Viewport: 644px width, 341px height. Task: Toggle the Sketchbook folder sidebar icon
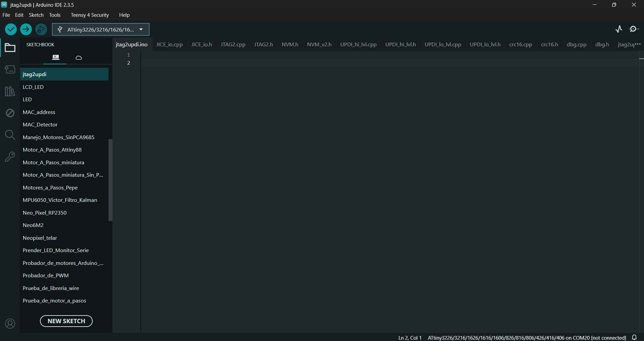[10, 48]
